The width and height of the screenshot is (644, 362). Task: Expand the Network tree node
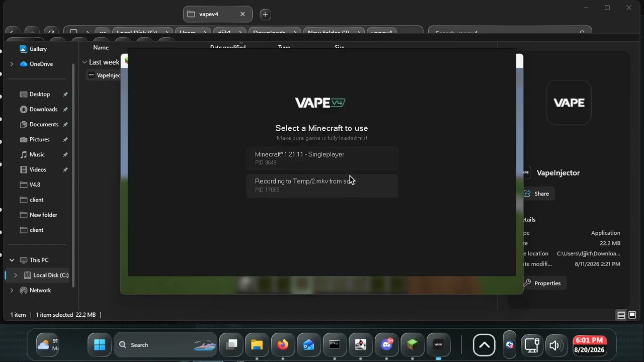click(x=12, y=290)
